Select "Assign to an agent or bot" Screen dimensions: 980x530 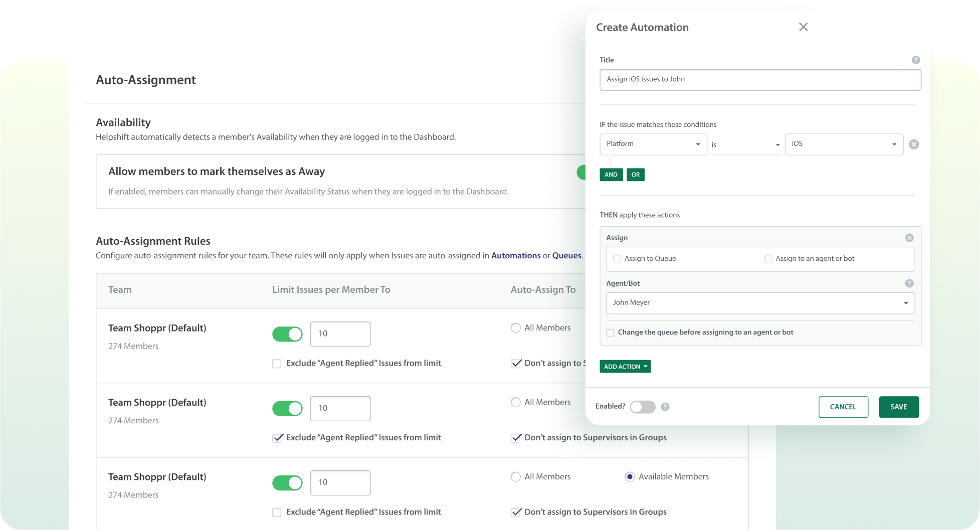(x=768, y=259)
